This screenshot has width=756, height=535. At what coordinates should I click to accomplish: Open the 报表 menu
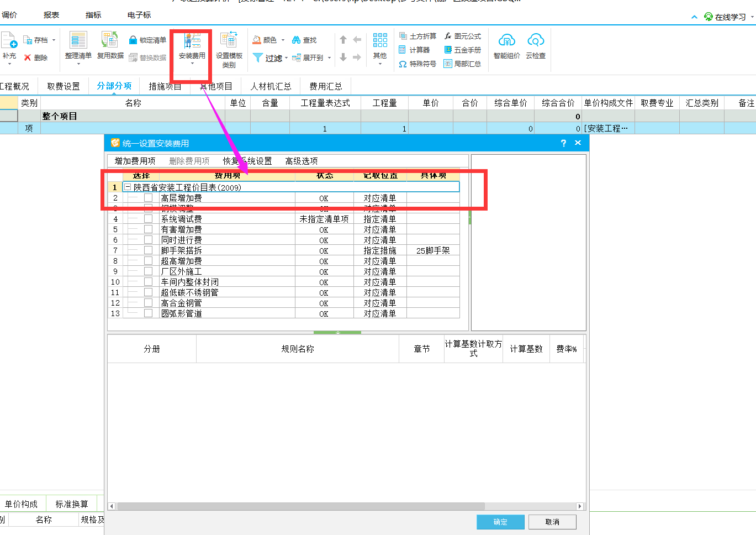point(51,15)
